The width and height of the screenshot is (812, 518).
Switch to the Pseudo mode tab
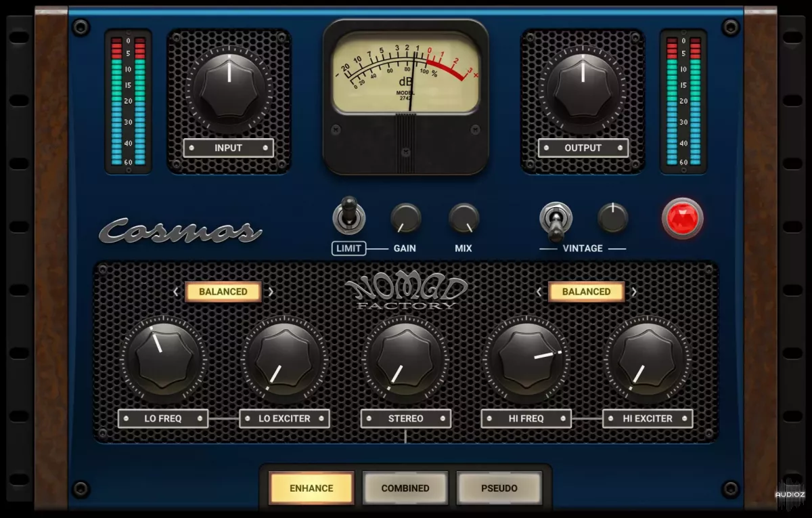(499, 488)
